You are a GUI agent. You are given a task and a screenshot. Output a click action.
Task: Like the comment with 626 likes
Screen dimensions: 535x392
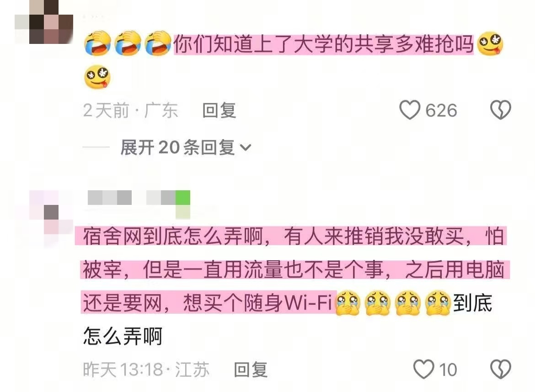click(x=409, y=110)
